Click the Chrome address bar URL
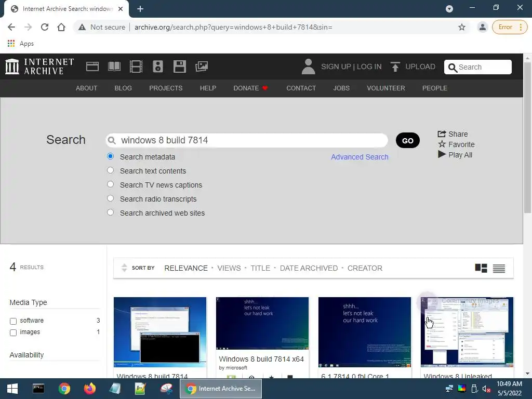 point(233,27)
